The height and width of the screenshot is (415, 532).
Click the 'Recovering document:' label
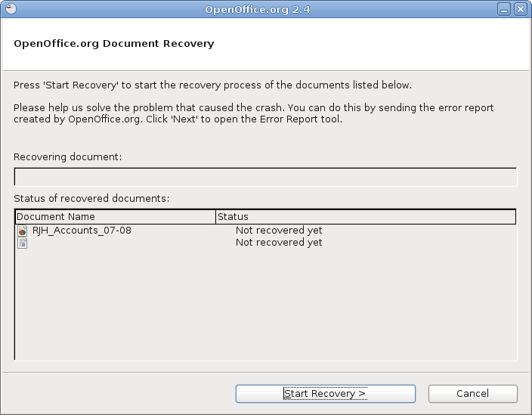(x=67, y=157)
